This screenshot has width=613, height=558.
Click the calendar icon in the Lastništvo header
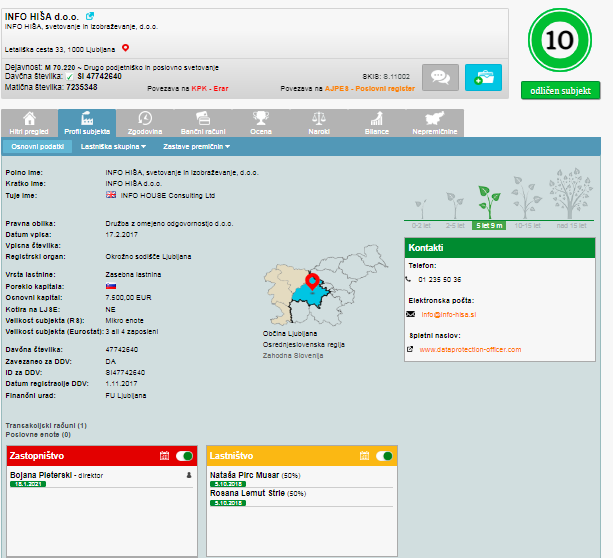(x=365, y=456)
